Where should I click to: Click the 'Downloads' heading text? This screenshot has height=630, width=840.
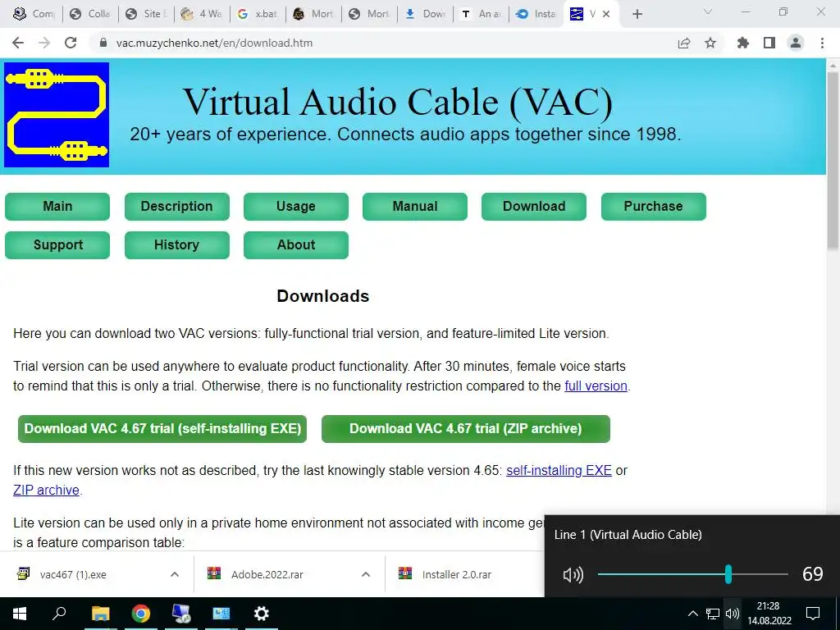coord(323,296)
